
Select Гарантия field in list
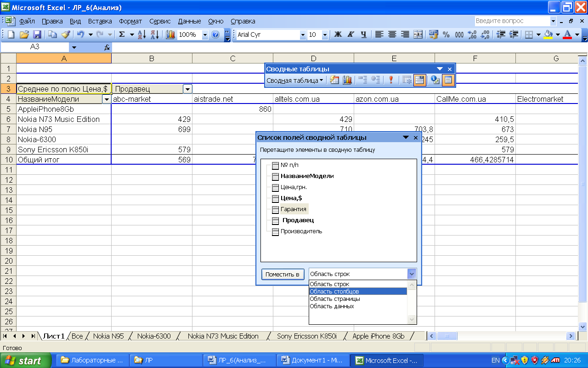coord(293,209)
